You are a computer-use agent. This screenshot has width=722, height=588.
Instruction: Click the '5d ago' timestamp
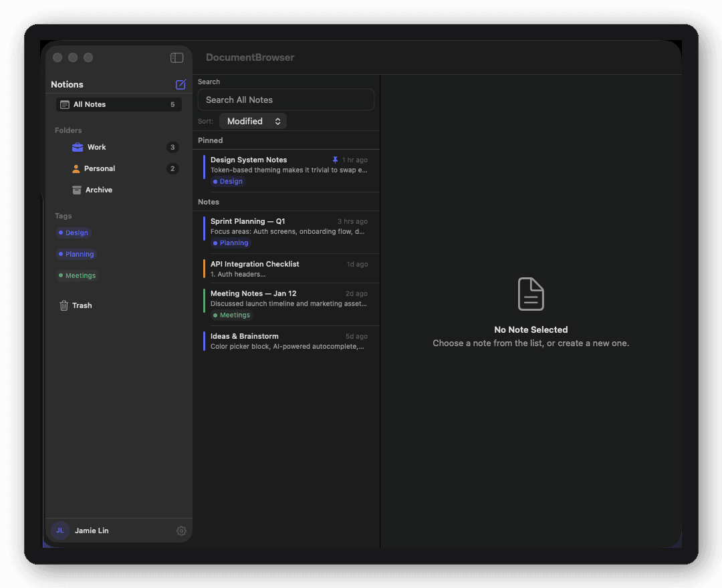click(356, 336)
